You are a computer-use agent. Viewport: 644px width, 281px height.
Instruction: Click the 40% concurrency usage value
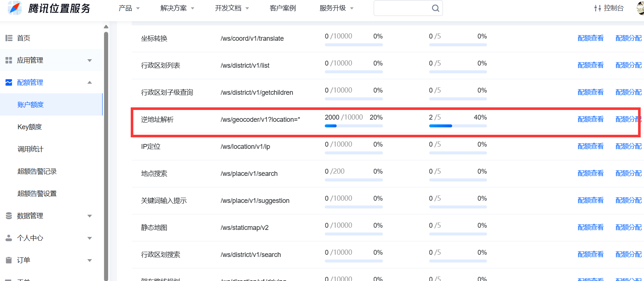(x=480, y=117)
